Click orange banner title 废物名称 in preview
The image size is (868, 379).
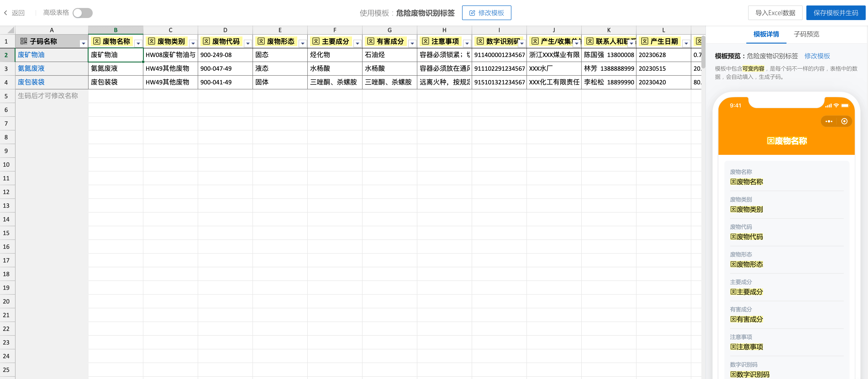pos(786,141)
